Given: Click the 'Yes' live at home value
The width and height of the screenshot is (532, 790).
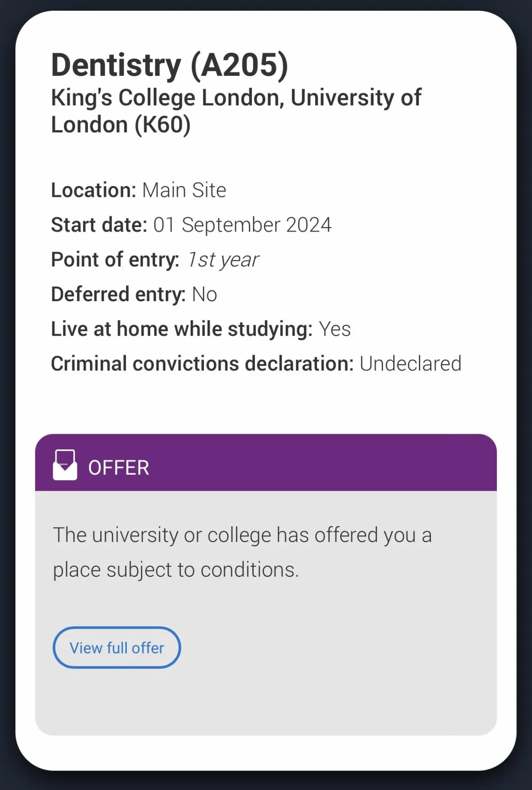Looking at the screenshot, I should pyautogui.click(x=335, y=329).
